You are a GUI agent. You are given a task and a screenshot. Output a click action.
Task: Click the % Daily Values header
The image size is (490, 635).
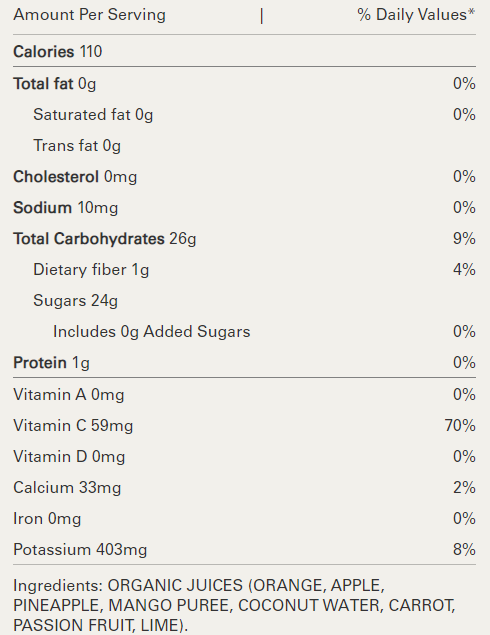coord(416,15)
